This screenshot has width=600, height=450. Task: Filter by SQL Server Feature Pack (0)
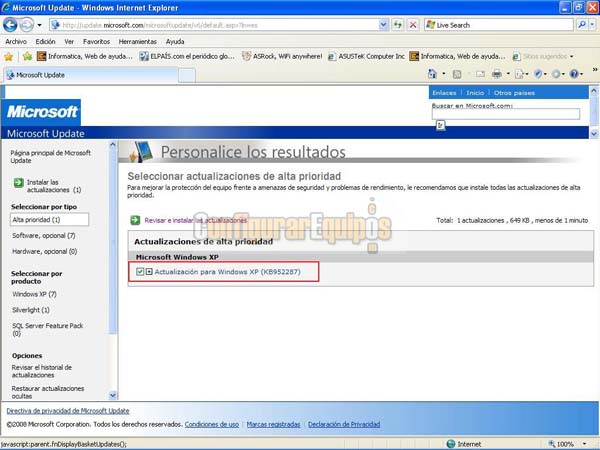(47, 329)
